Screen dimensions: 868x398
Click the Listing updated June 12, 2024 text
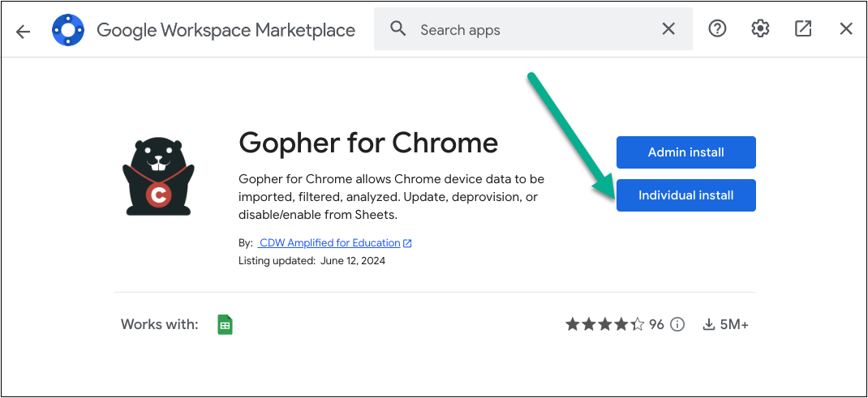tap(312, 261)
